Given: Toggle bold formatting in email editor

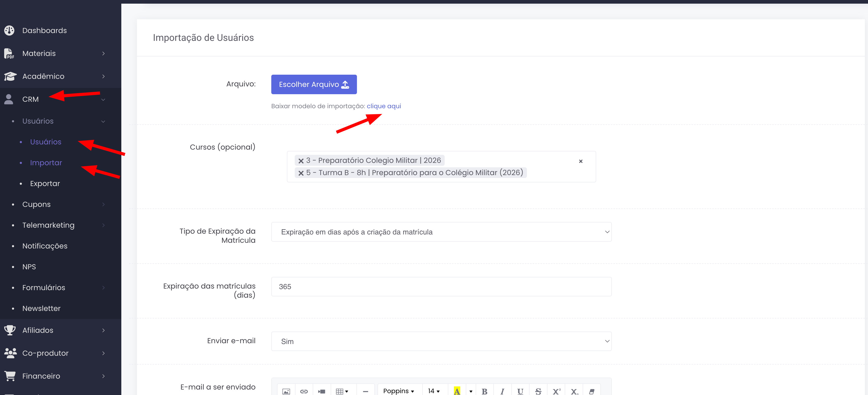Looking at the screenshot, I should coord(484,391).
